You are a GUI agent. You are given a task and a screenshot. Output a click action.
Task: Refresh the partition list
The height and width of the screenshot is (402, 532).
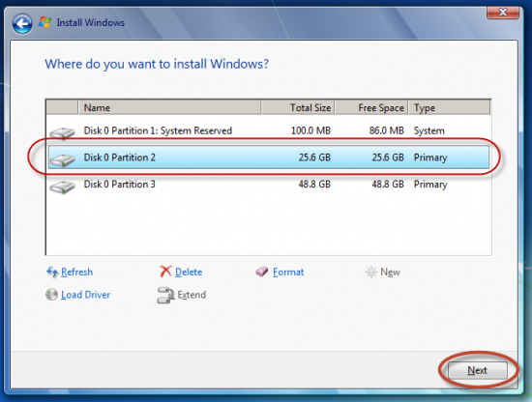tap(76, 272)
